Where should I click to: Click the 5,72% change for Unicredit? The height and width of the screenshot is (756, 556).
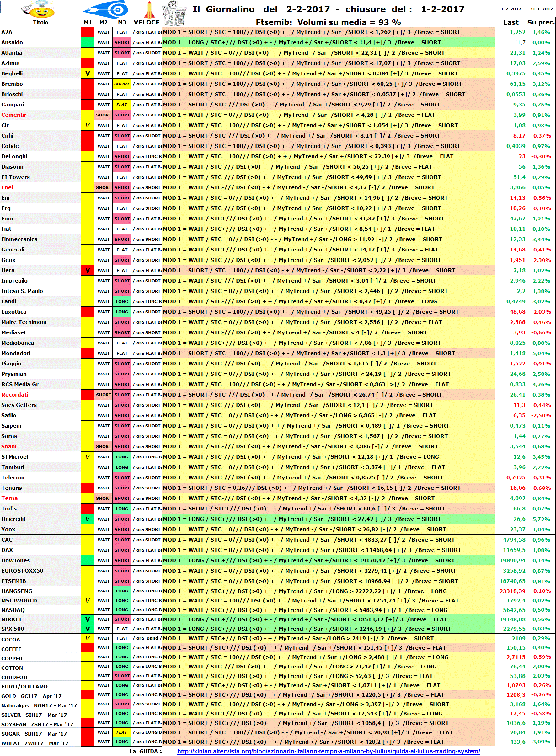click(x=541, y=519)
